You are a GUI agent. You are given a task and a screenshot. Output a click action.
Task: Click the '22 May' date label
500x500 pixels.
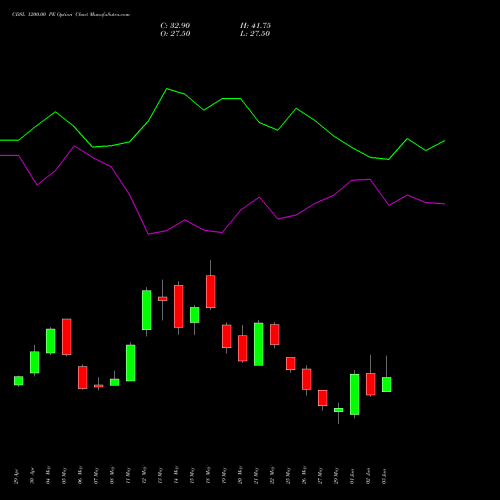273,475
